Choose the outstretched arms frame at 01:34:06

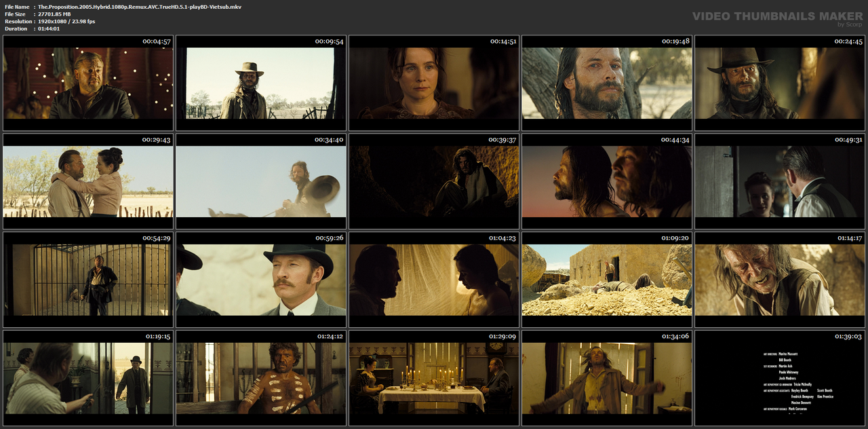pyautogui.click(x=607, y=378)
